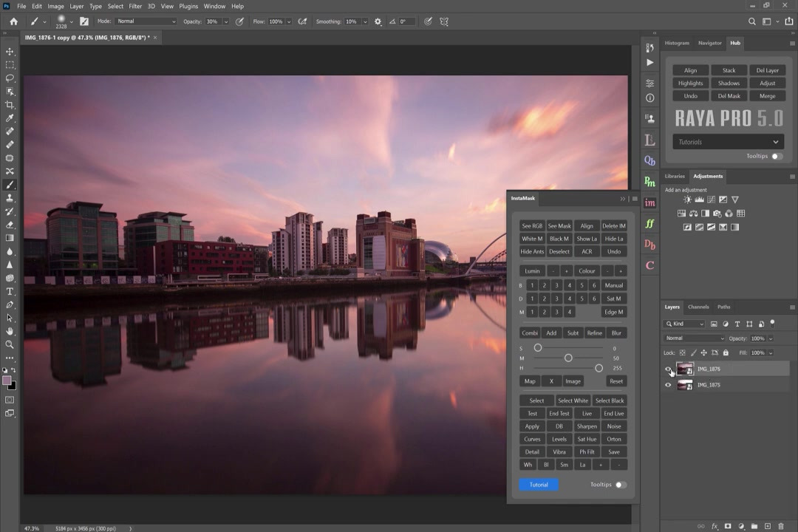Choose the Clone Stamp tool
This screenshot has height=532, width=798.
10,198
